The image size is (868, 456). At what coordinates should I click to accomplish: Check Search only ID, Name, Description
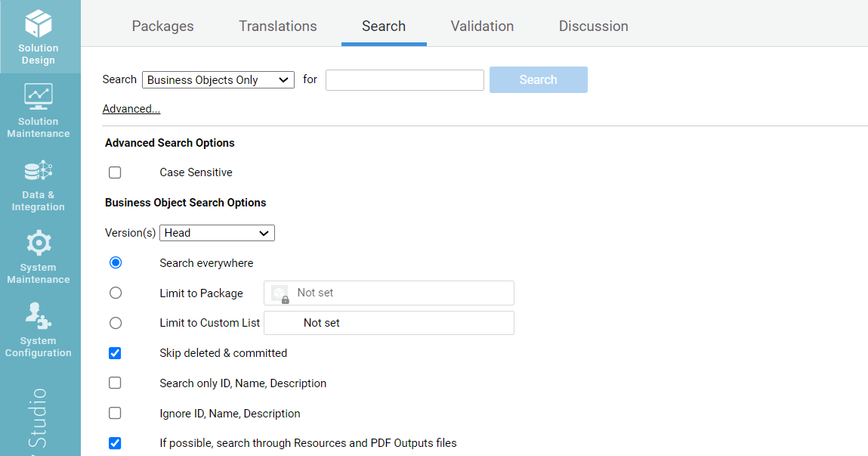pyautogui.click(x=115, y=383)
